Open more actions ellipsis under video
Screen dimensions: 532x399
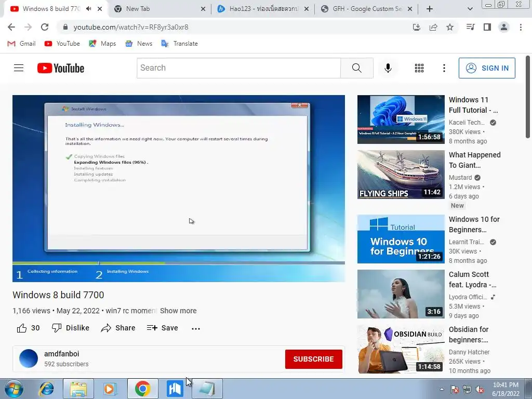coord(196,328)
